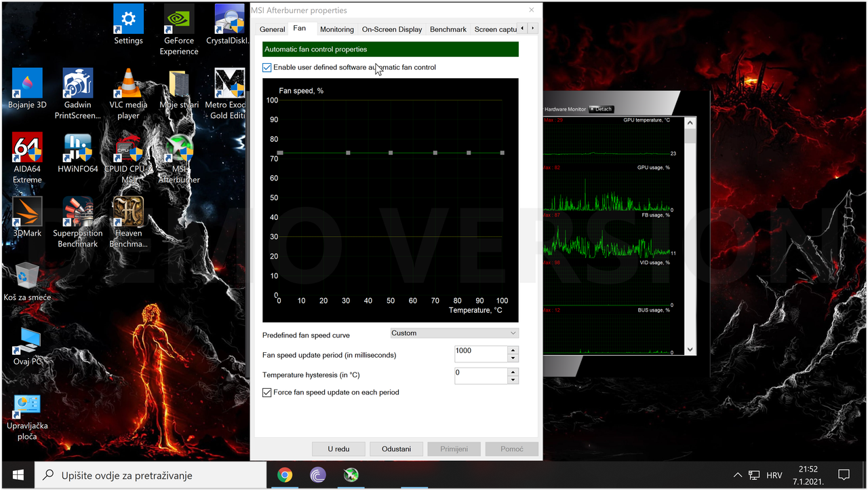The width and height of the screenshot is (868, 490).
Task: Click the U redu button
Action: point(338,449)
